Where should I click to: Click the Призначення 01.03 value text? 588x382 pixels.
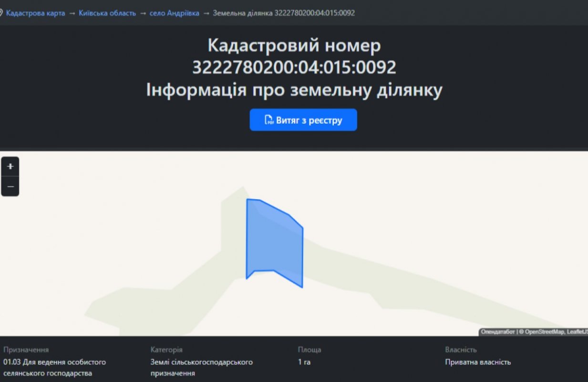point(54,367)
